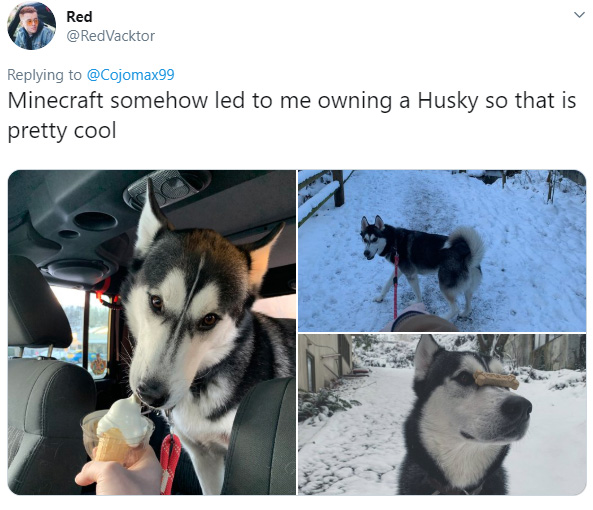Open the tweet options chevron menu
The width and height of the screenshot is (593, 510).
click(579, 15)
